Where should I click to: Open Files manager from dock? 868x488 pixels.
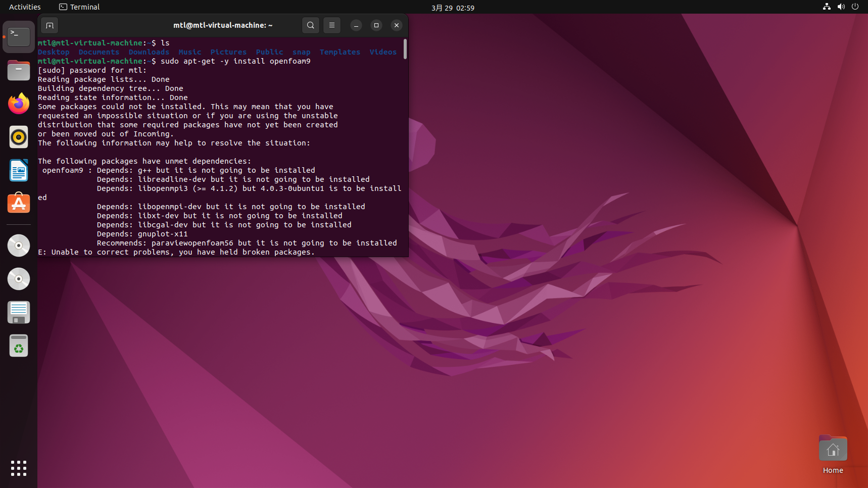pos(19,70)
